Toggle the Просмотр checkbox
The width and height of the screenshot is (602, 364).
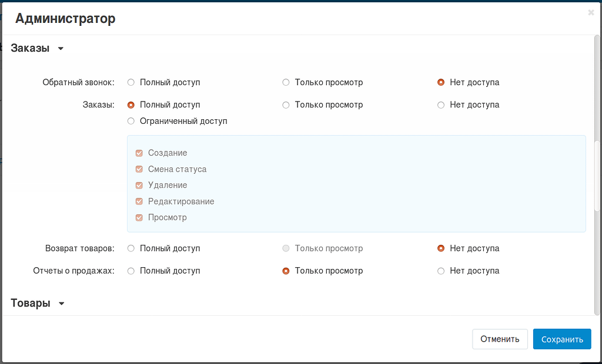139,218
